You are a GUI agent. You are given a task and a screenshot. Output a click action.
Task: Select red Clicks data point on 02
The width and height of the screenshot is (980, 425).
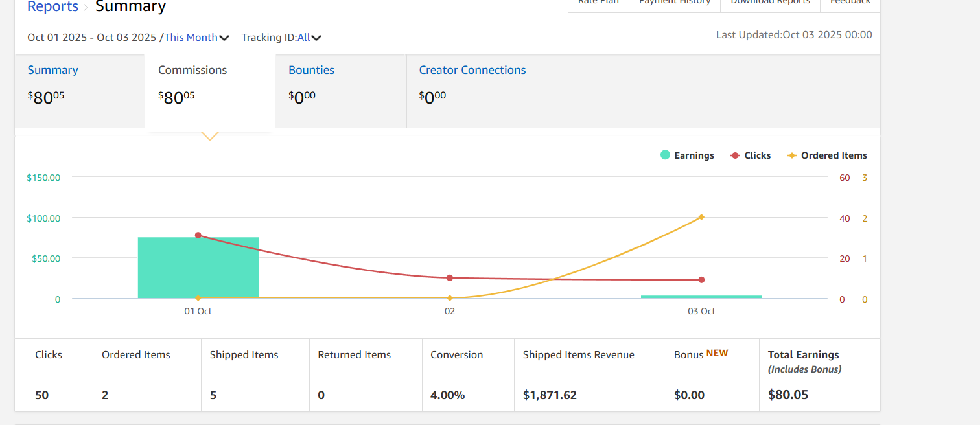point(450,278)
